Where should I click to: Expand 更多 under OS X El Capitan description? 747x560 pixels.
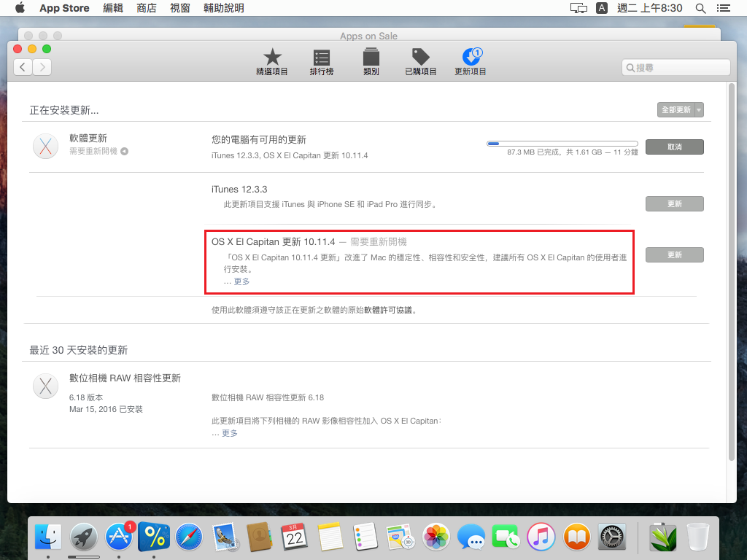coord(241,281)
